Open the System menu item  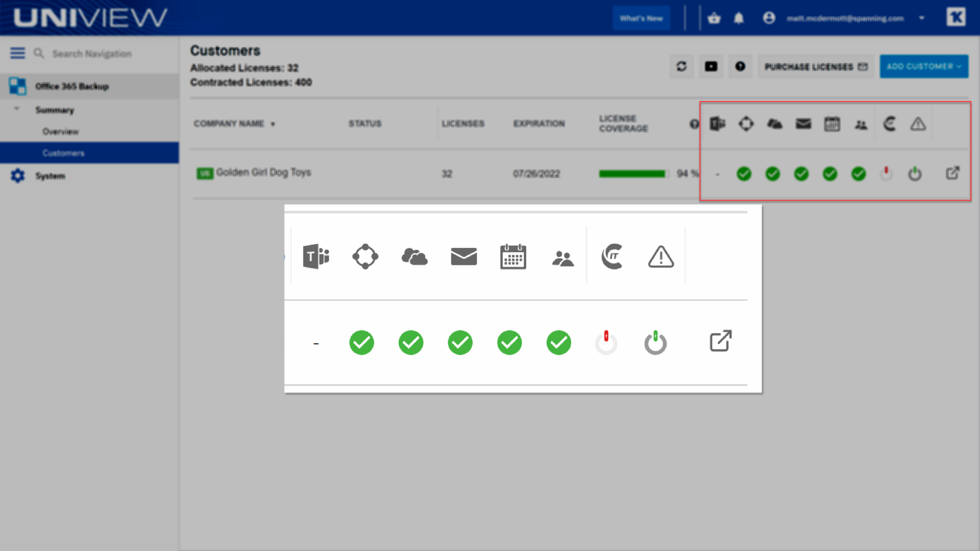pyautogui.click(x=50, y=176)
